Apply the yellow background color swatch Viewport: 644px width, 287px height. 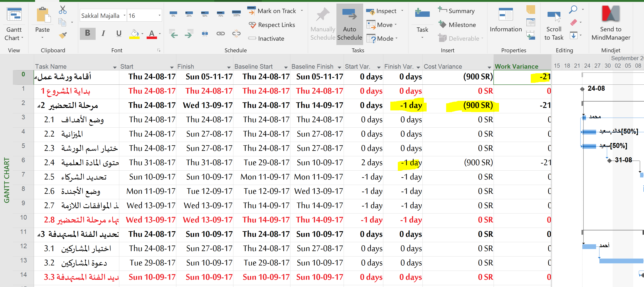coord(134,34)
